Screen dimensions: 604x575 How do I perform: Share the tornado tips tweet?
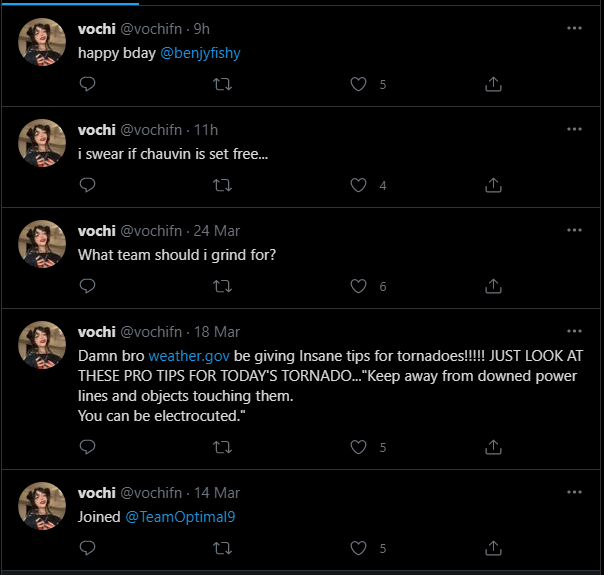coord(493,447)
